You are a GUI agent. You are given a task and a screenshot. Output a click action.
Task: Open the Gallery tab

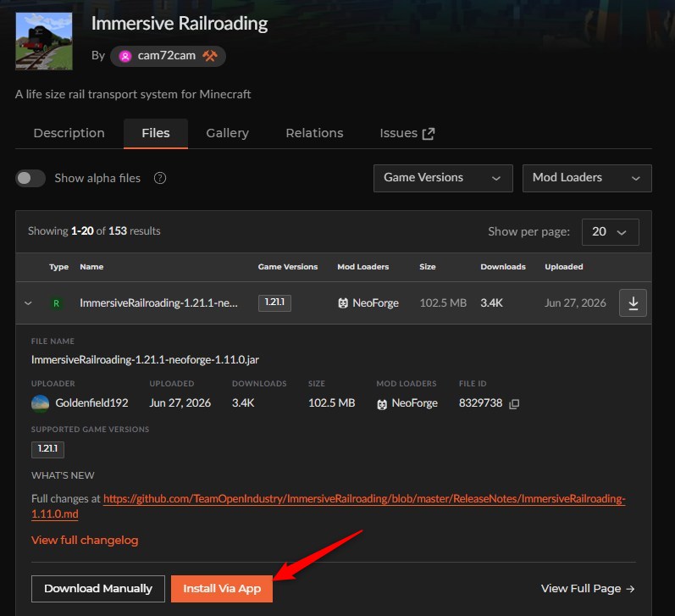(227, 133)
